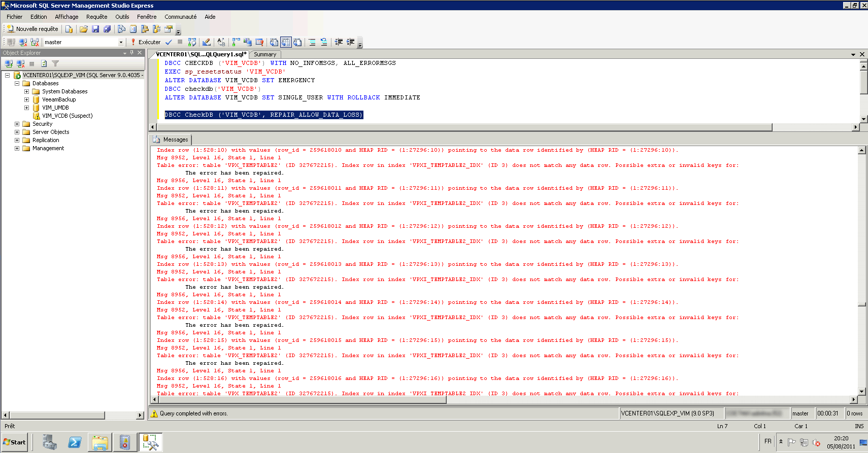Click the Decrease Indent icon
The height and width of the screenshot is (453, 868).
[x=339, y=42]
